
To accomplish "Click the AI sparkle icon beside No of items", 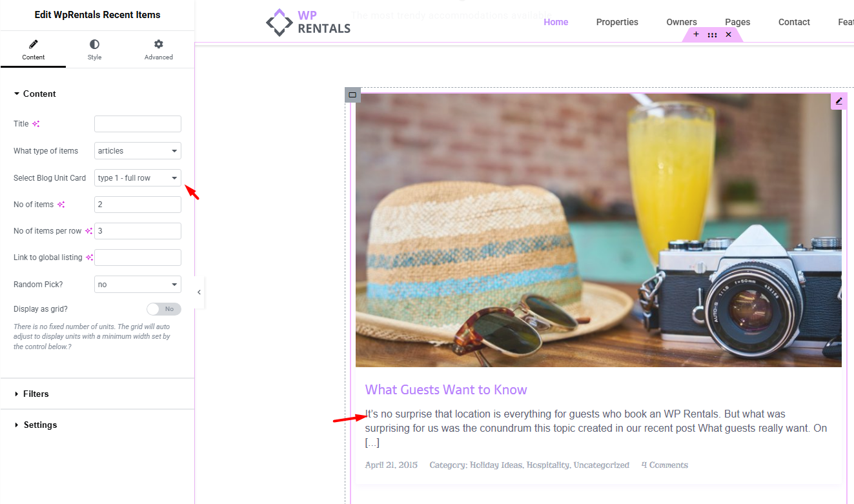I will tap(61, 205).
